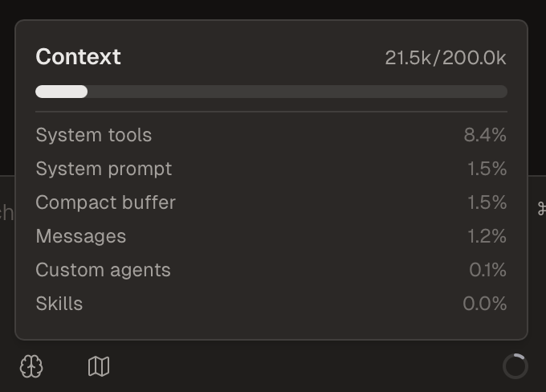Screen dimensions: 546x392
Task: Click the empty track of context progress bar
Action: coord(297,92)
